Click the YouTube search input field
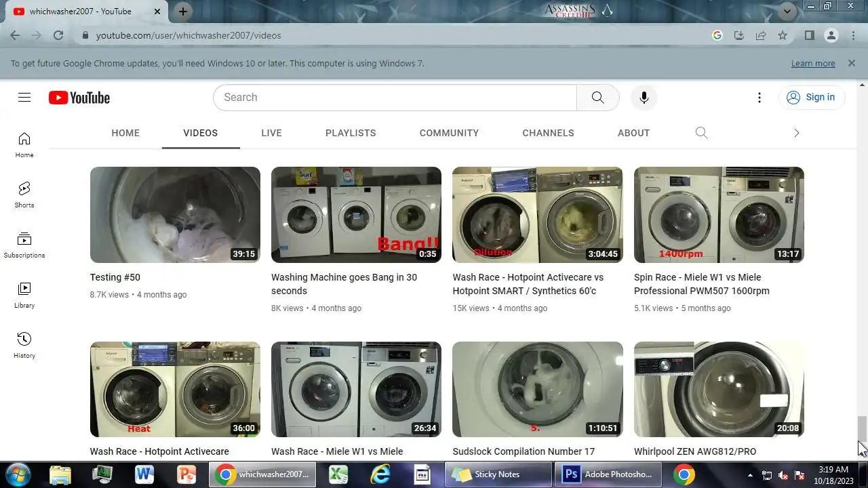 pos(395,98)
